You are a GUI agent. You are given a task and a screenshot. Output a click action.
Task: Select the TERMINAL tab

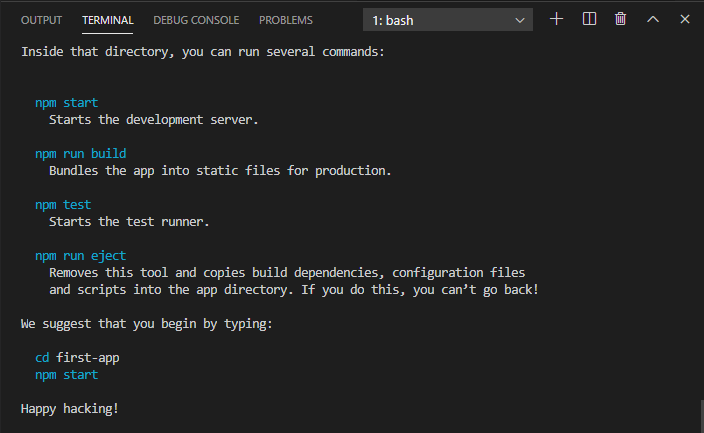(108, 20)
